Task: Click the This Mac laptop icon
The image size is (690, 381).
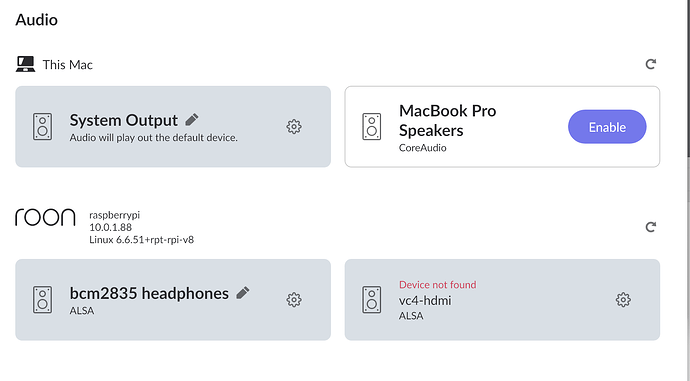Action: point(26,64)
